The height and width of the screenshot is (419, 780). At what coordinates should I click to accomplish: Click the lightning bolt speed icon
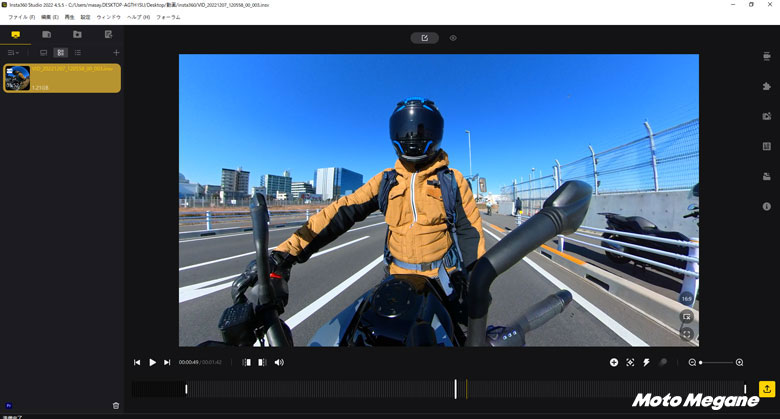[646, 362]
